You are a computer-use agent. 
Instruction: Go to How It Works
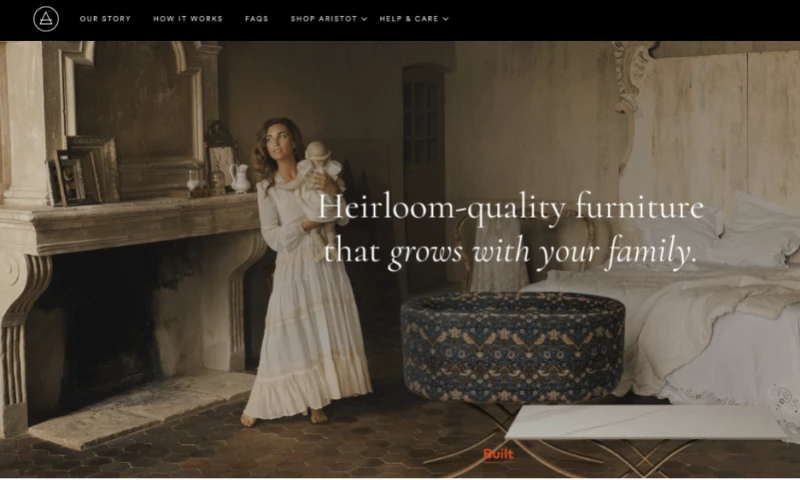click(x=188, y=19)
